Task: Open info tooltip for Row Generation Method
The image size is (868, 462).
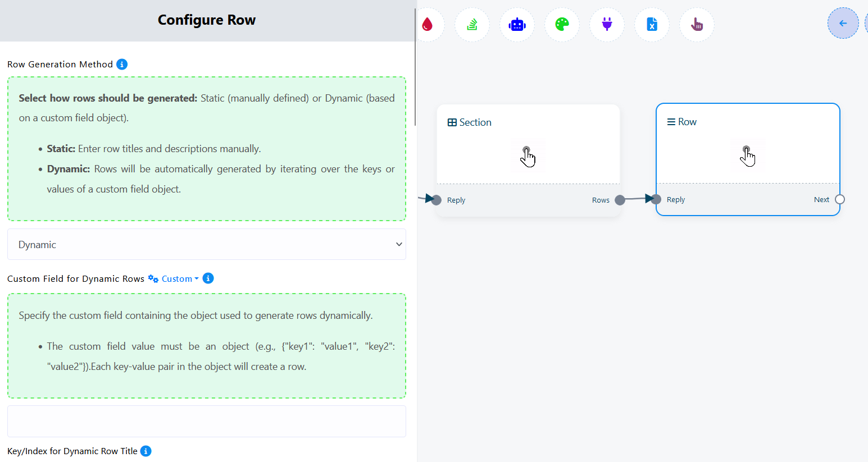Action: [x=122, y=65]
